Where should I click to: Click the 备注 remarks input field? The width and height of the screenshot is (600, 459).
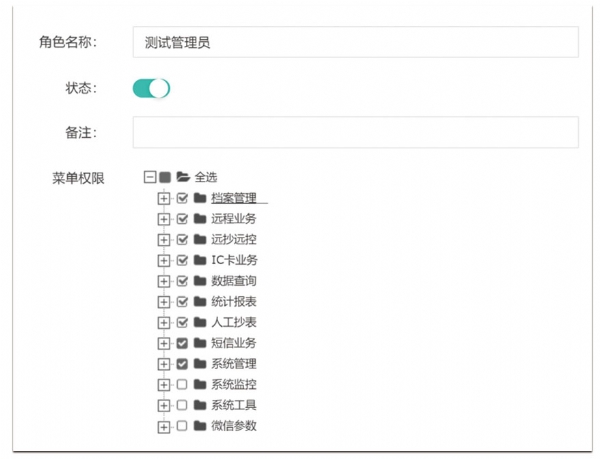(355, 132)
